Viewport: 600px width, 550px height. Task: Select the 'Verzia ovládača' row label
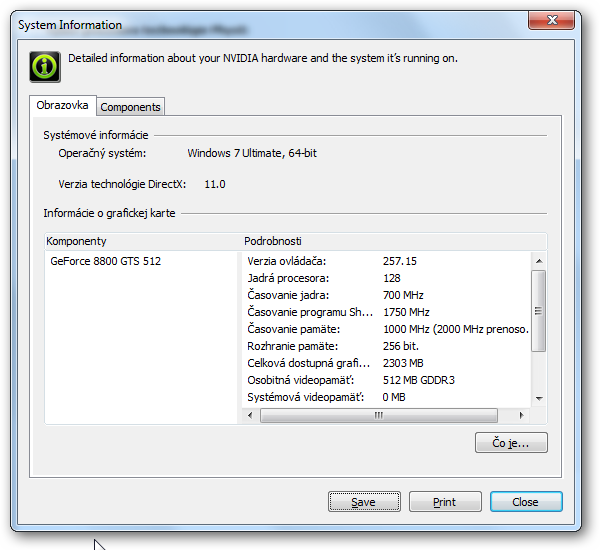point(287,261)
